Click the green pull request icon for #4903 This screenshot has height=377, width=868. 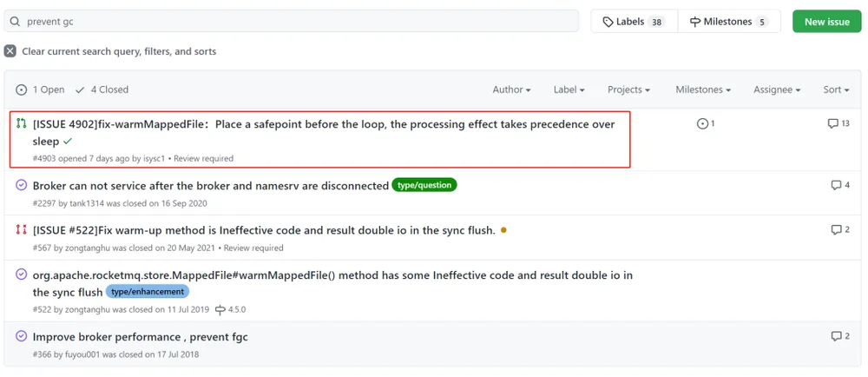[21, 123]
